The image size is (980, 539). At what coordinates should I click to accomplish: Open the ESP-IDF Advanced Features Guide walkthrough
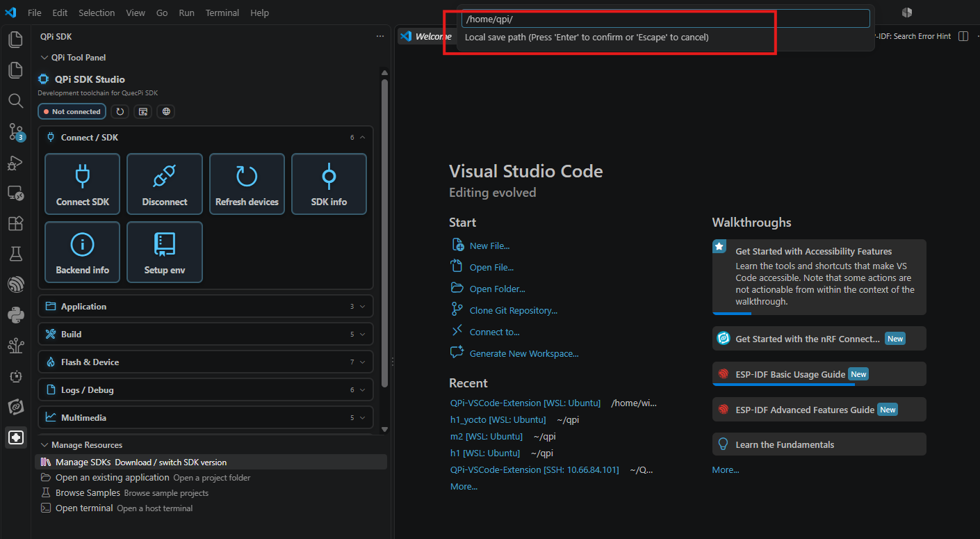(819, 409)
